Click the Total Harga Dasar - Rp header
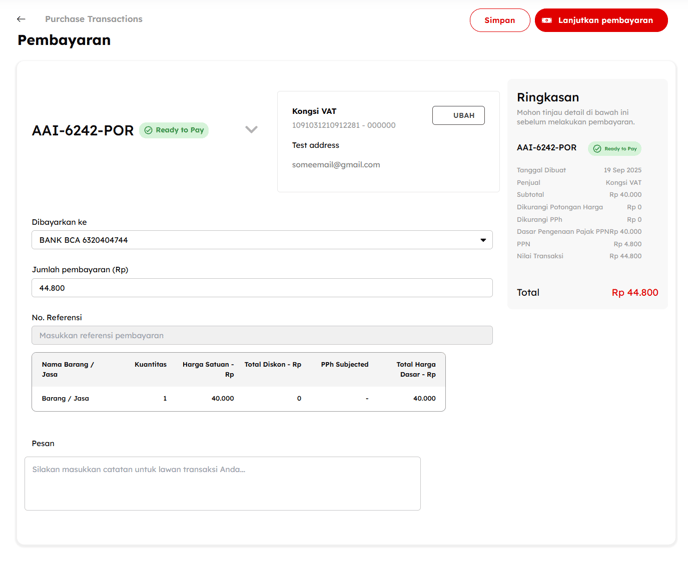 [x=415, y=369]
